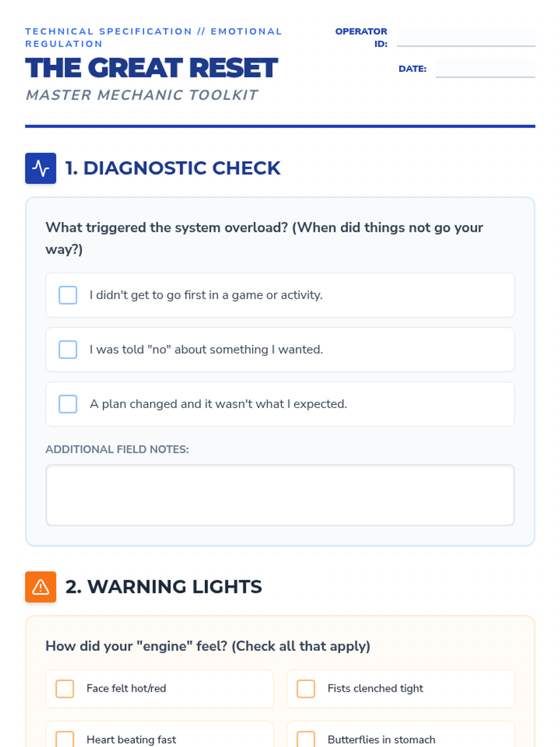Viewport: 560px width, 747px height.
Task: Select "A plan changed" checkbox
Action: (x=68, y=404)
